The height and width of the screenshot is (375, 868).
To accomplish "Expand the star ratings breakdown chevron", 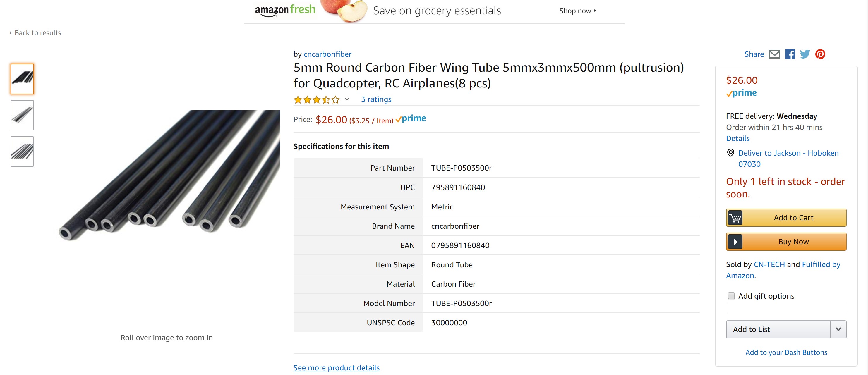I will [347, 99].
